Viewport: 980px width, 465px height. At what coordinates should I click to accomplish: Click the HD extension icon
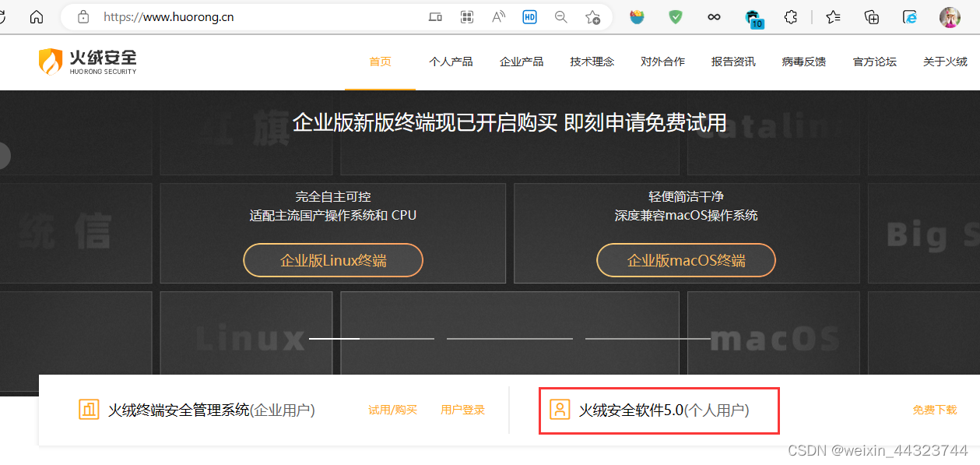529,16
